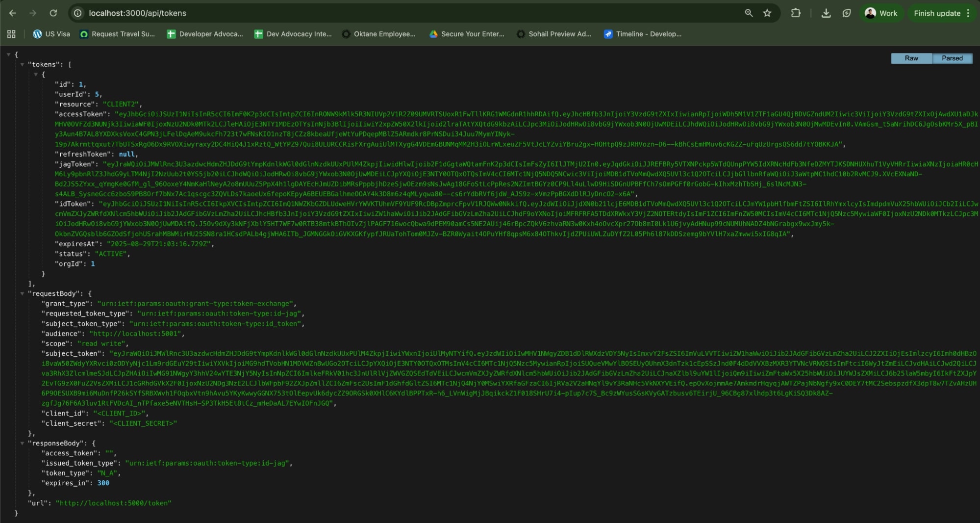This screenshot has width=980, height=523.
Task: Click the Finish update button
Action: pyautogui.click(x=937, y=13)
